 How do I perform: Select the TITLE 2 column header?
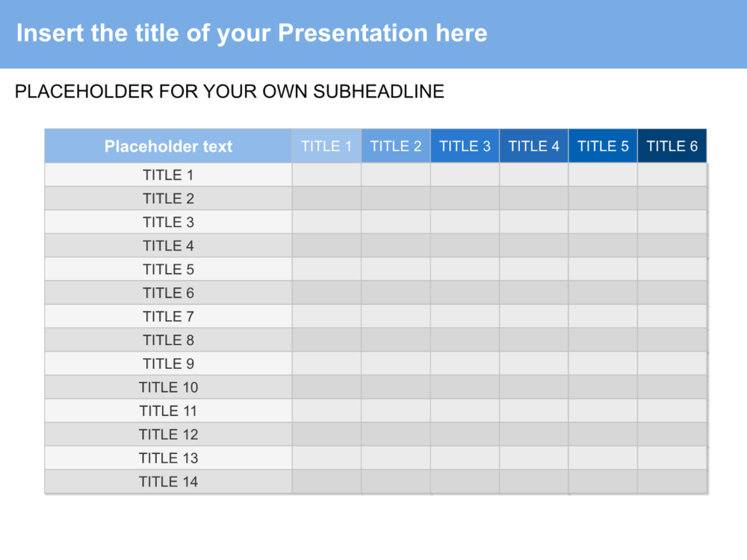pos(396,146)
